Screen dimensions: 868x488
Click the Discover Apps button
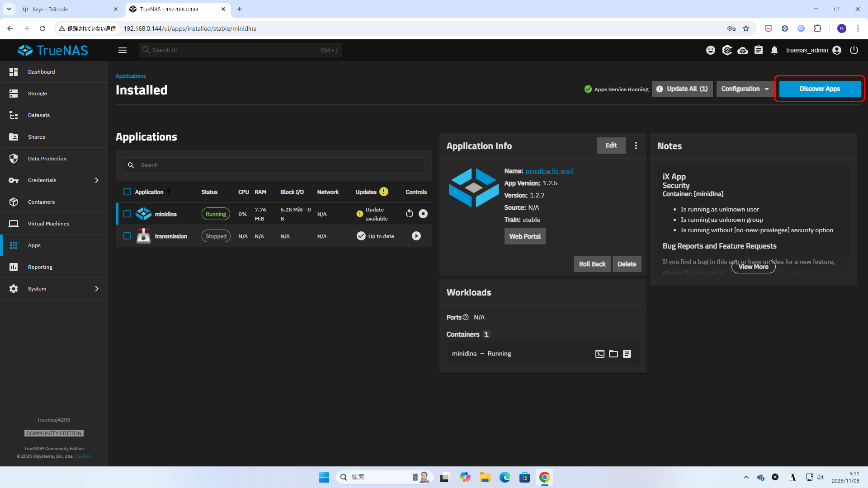click(819, 89)
